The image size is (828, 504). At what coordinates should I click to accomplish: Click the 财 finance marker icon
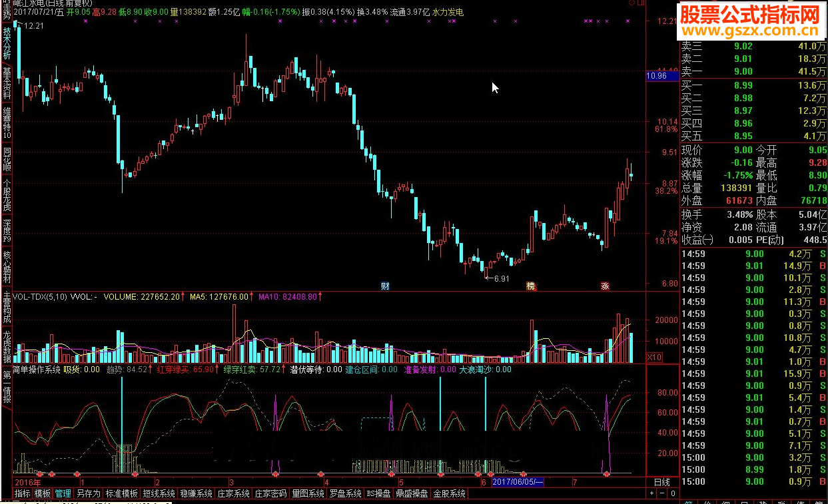tap(385, 286)
